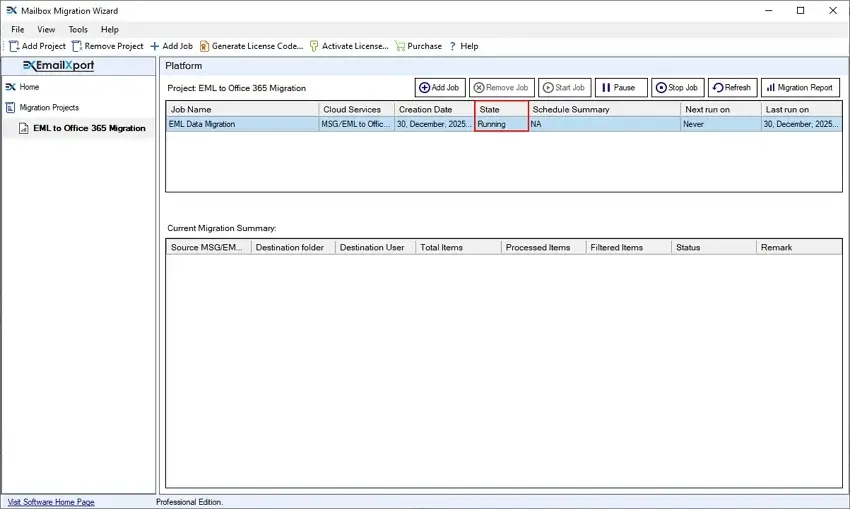
Task: Click the Job Name column header
Action: coord(242,109)
